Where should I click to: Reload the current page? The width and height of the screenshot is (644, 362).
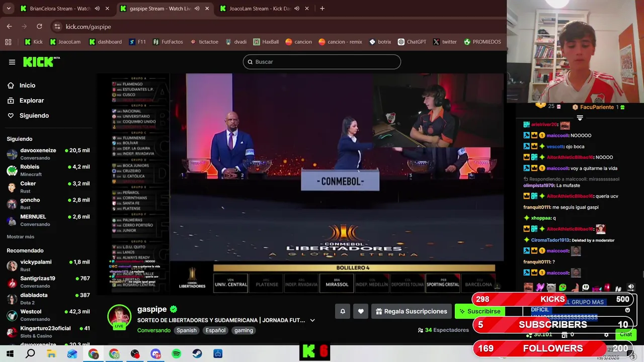pos(39,27)
